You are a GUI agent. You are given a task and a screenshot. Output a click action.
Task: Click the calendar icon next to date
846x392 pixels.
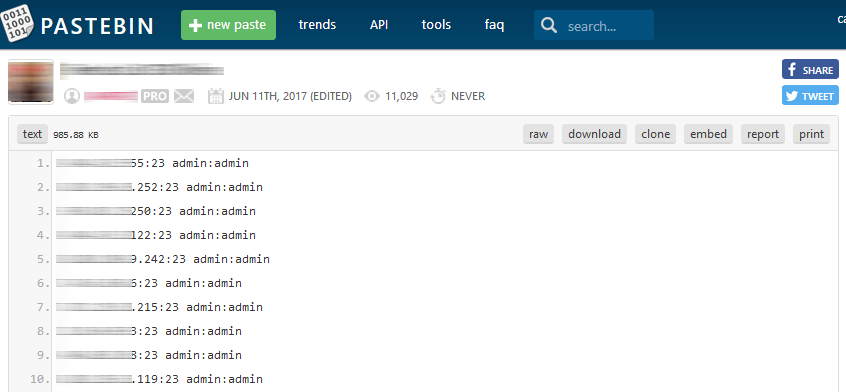pos(216,97)
